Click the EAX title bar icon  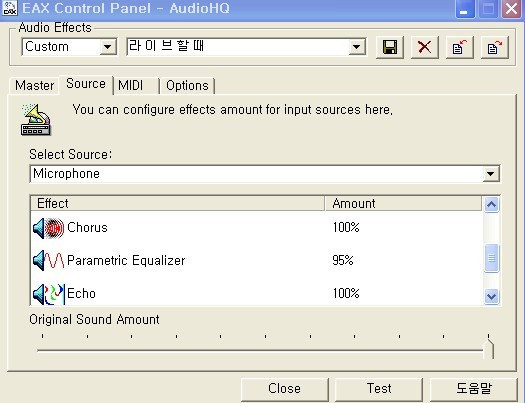[9, 8]
